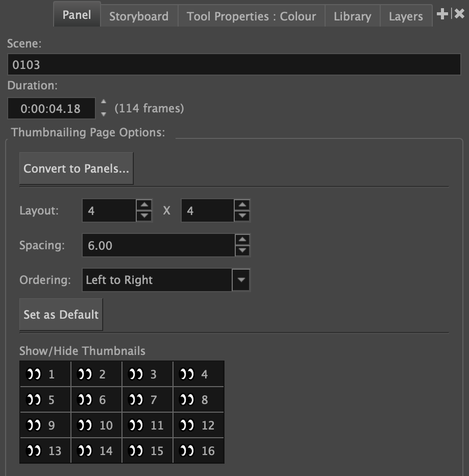Increase Spacing with the up arrow
Screen dimensions: 469x476
(243, 240)
